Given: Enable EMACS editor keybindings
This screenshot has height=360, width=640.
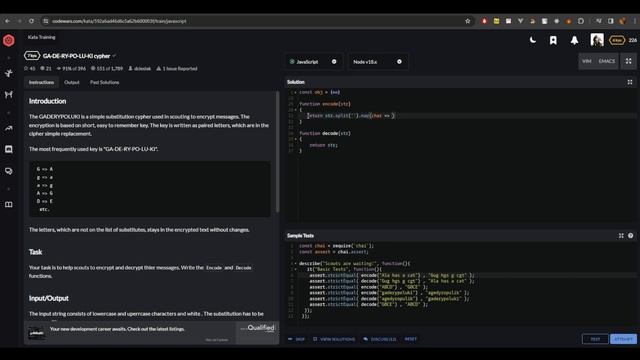Looking at the screenshot, I should [x=607, y=61].
